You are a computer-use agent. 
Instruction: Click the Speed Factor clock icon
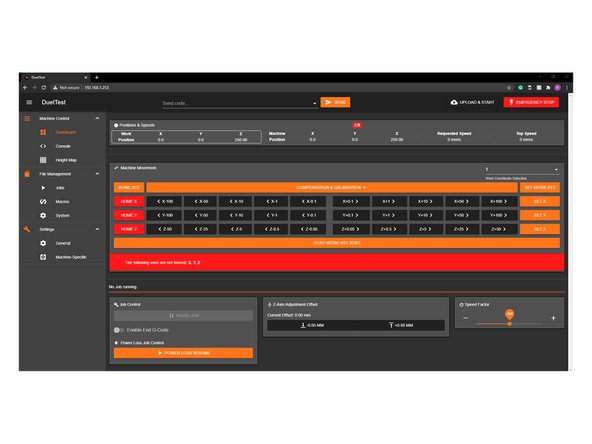click(461, 304)
